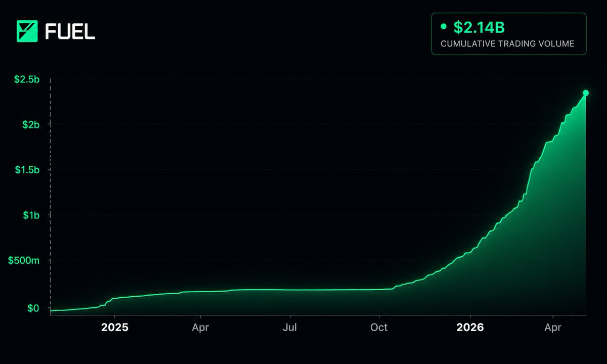Click the $2.14B value in the legend
607x364 pixels.
[479, 28]
